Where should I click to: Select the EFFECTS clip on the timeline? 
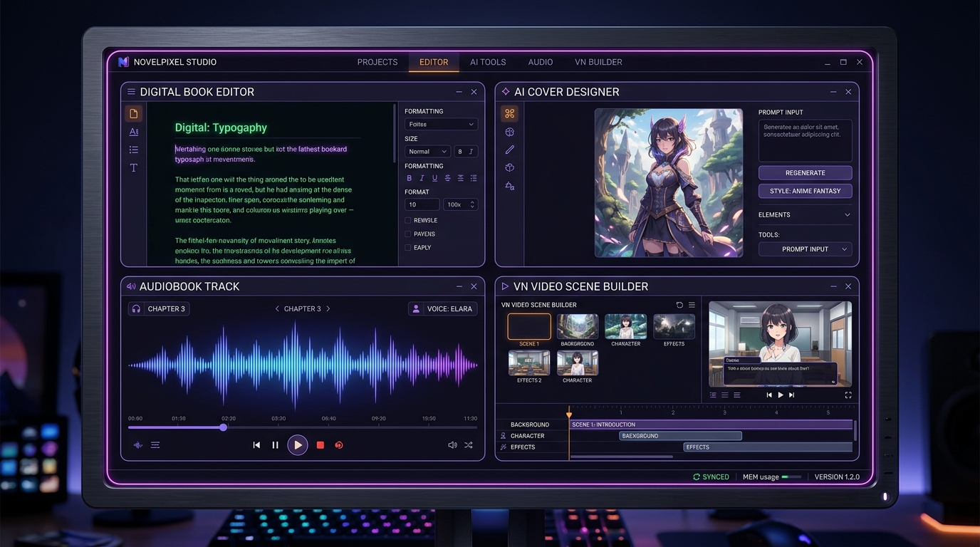point(768,447)
